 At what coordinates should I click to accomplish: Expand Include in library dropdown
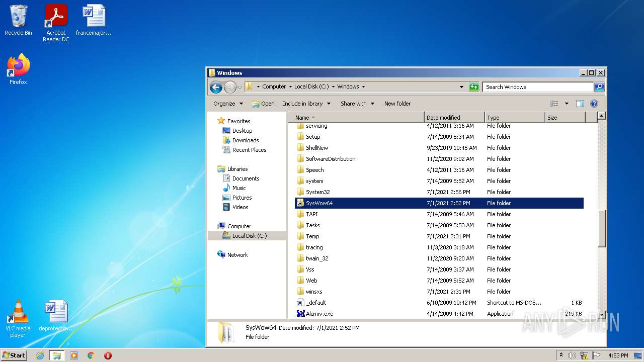coord(306,104)
